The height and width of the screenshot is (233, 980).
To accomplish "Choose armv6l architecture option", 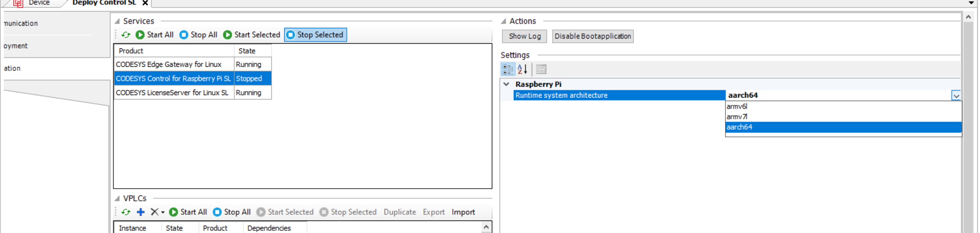I will (x=843, y=106).
